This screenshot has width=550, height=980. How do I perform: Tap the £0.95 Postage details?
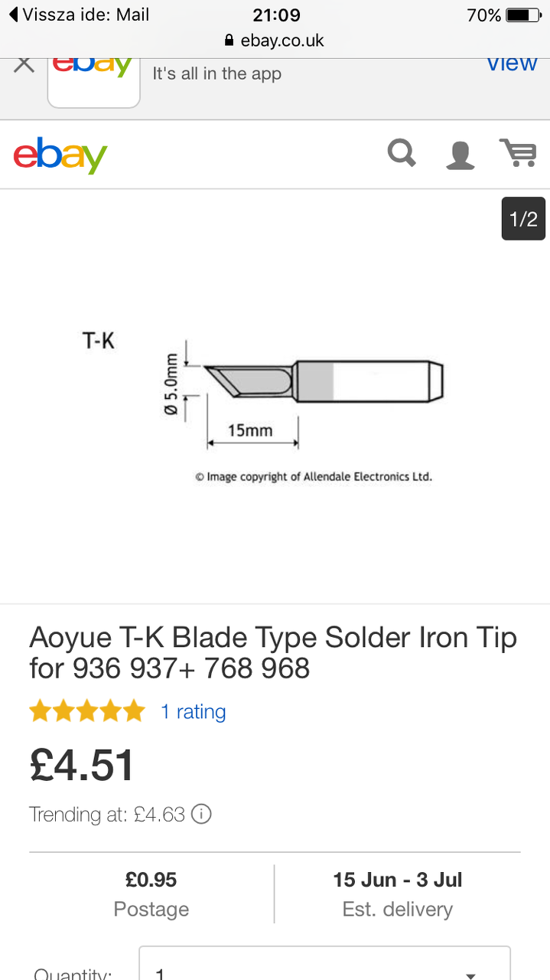[151, 893]
